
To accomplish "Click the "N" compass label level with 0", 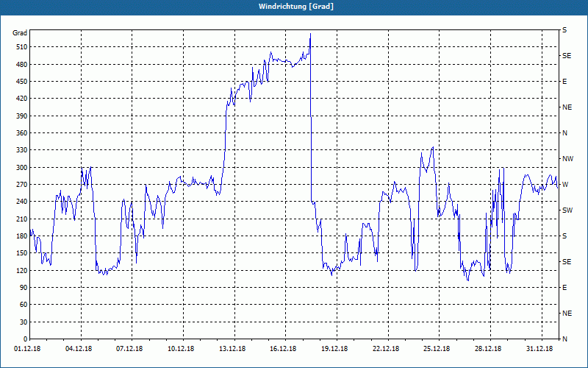I will [x=565, y=339].
